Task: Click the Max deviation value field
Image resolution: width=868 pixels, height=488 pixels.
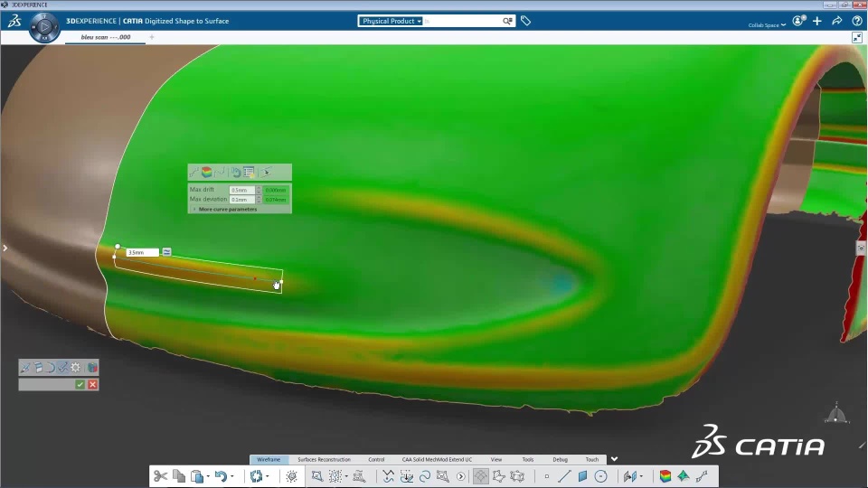Action: tap(242, 199)
